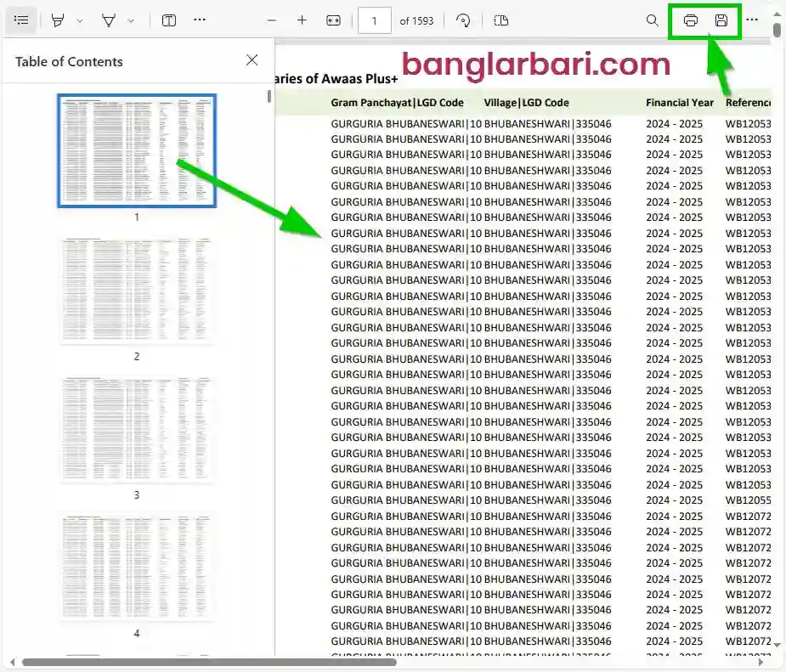This screenshot has width=786, height=672.
Task: Open the annotation more options menu
Action: (200, 20)
